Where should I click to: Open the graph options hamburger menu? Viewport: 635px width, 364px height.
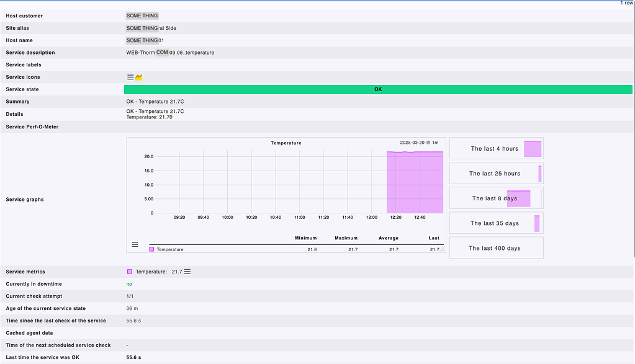135,244
